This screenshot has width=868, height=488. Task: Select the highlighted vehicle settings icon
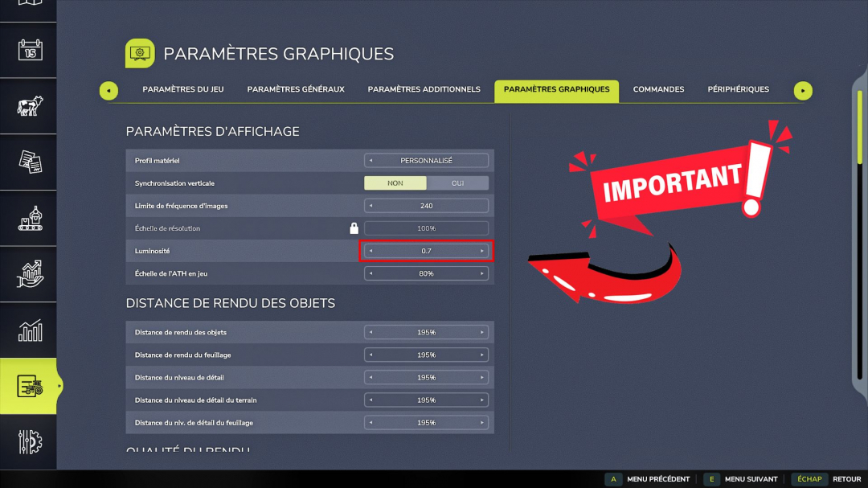[x=28, y=386]
